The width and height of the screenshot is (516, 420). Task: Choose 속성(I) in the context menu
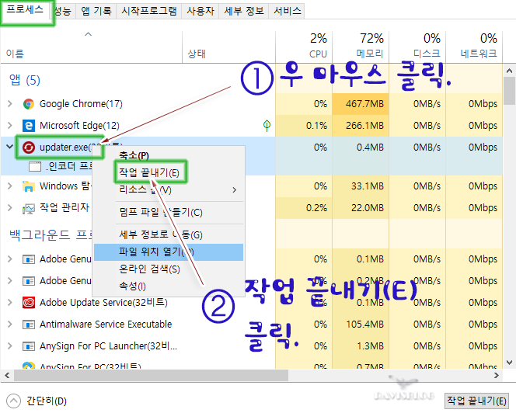click(169, 286)
